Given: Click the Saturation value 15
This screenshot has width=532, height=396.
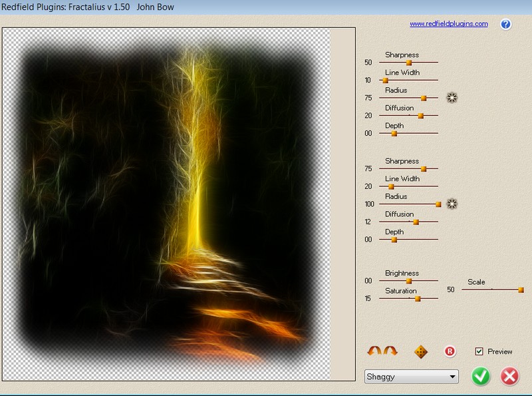Looking at the screenshot, I should 368,299.
